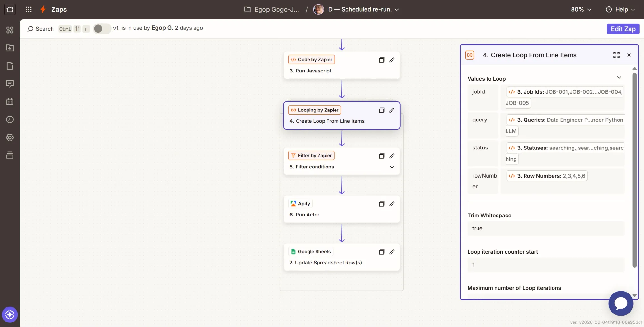Screen dimensions: 644x327
Task: Click the Row Numbers 2,3,4,5,6 pill
Action: click(547, 176)
